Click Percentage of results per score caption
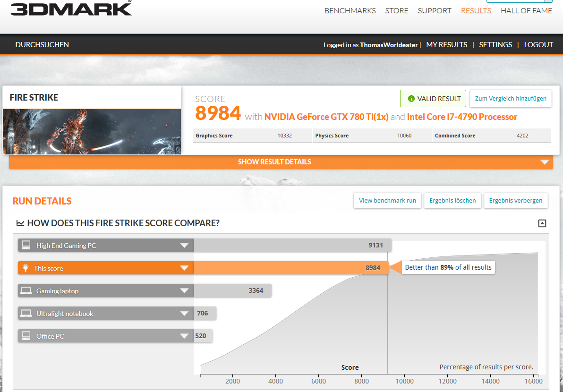563x392 pixels. coord(486,367)
